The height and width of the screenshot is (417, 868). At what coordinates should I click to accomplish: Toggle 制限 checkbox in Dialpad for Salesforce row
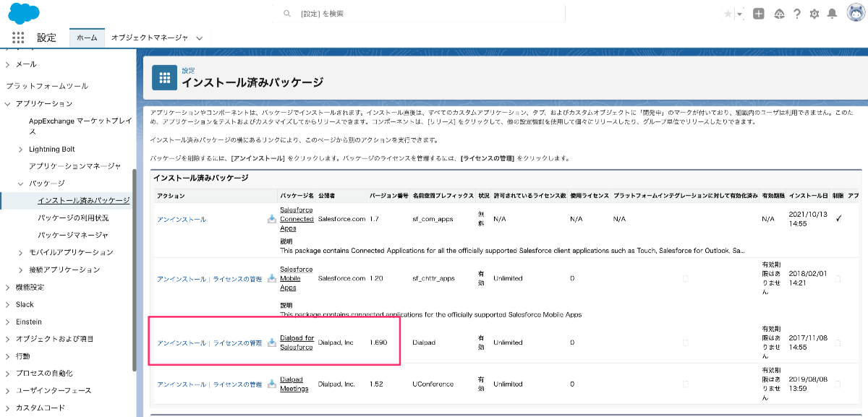coord(838,343)
